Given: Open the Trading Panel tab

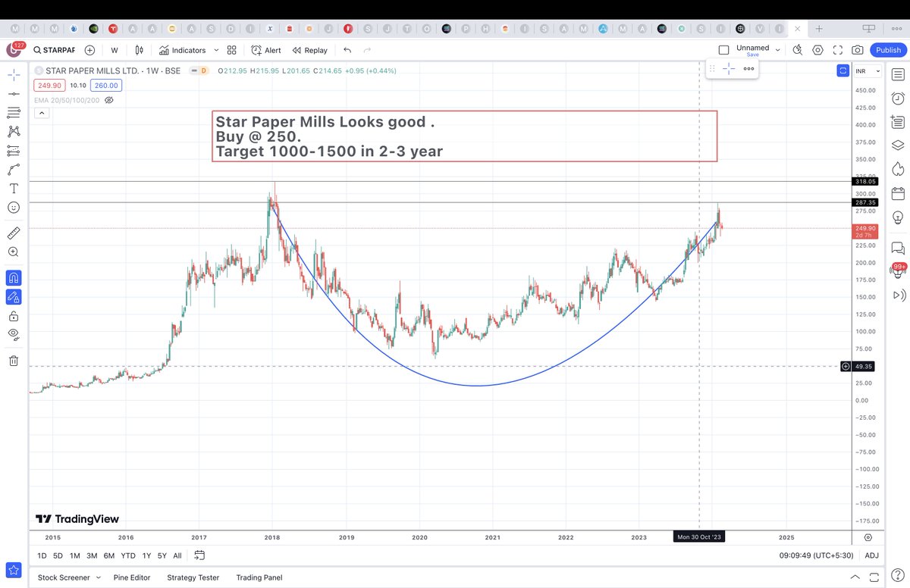Looking at the screenshot, I should [259, 577].
